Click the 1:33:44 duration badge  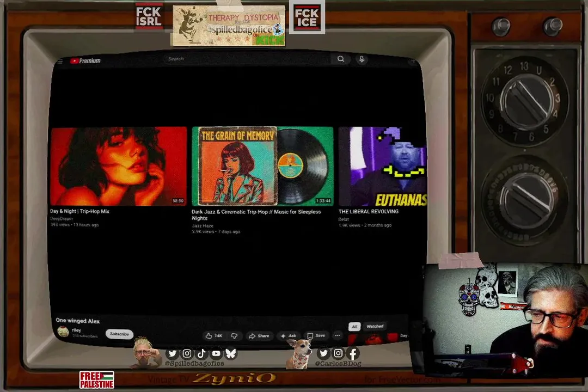pos(323,201)
